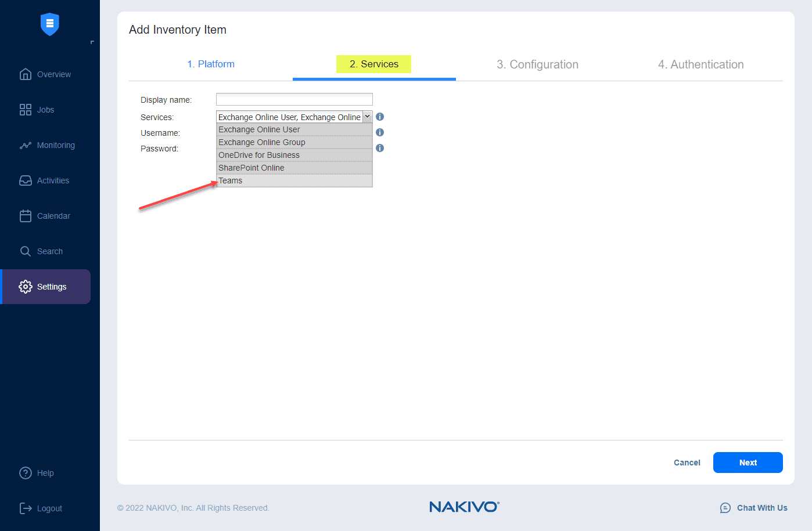Click the info icon beside Services
812x531 pixels.
(379, 117)
